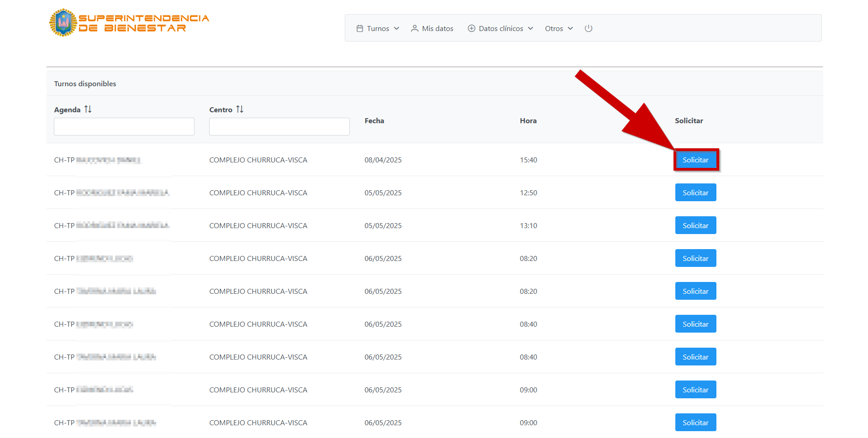Open the Mis datos menu item

437,28
